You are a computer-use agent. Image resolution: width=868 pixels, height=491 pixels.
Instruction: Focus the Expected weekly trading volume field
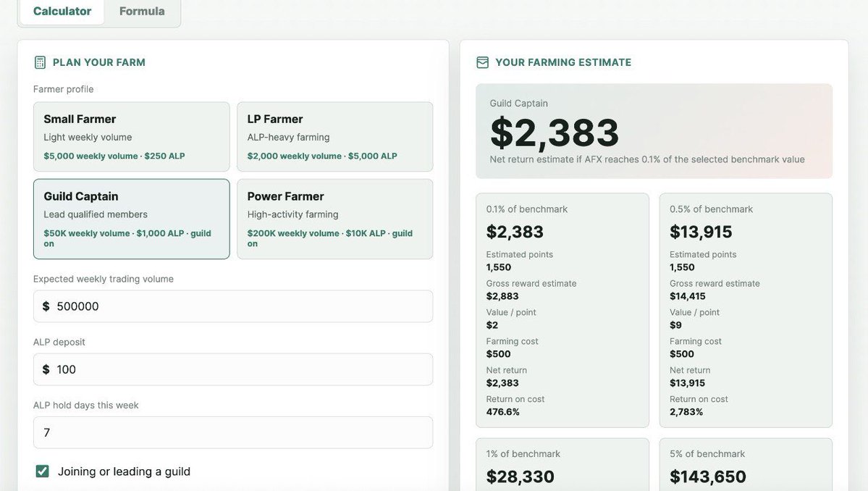[x=233, y=306]
